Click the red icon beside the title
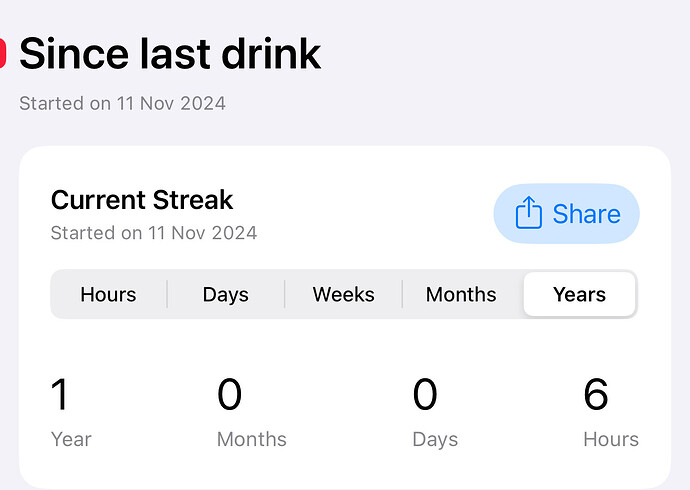This screenshot has width=690, height=490. pos(3,53)
